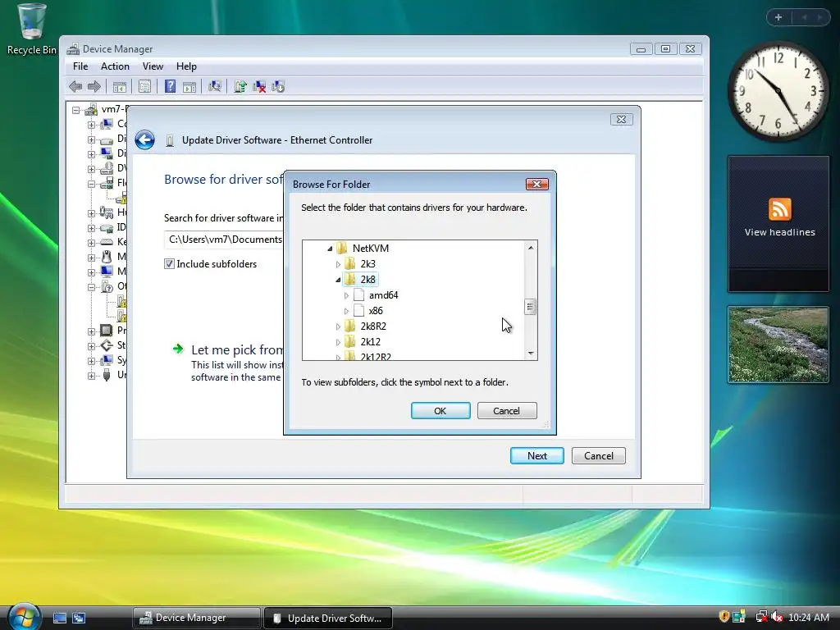Expand the 2k12 folder triangle
This screenshot has width=840, height=630.
(x=338, y=342)
